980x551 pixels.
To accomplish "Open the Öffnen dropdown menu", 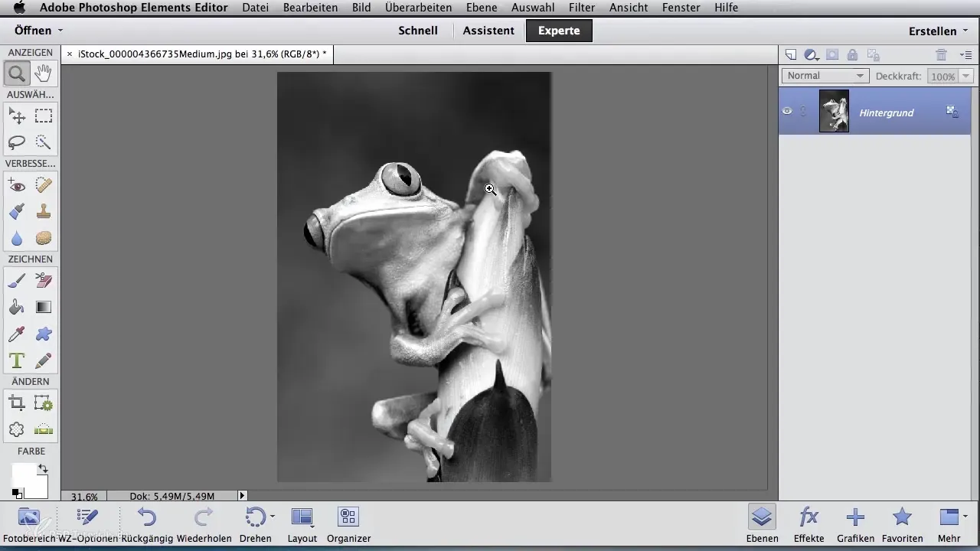I will click(38, 31).
